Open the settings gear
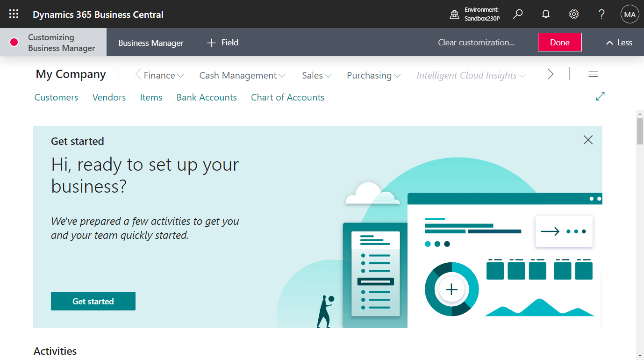 pos(573,14)
